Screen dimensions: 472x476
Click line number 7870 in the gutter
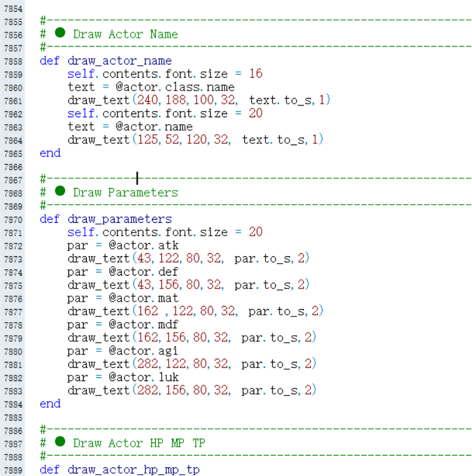14,220
